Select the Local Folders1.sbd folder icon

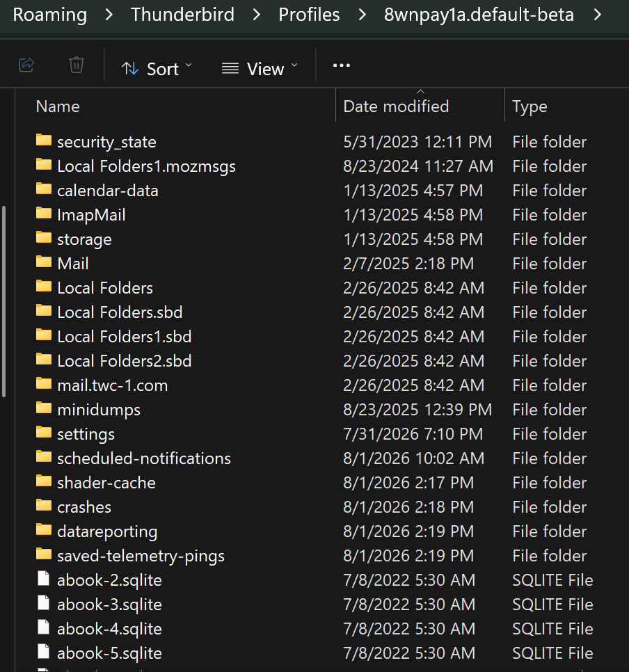tap(44, 335)
